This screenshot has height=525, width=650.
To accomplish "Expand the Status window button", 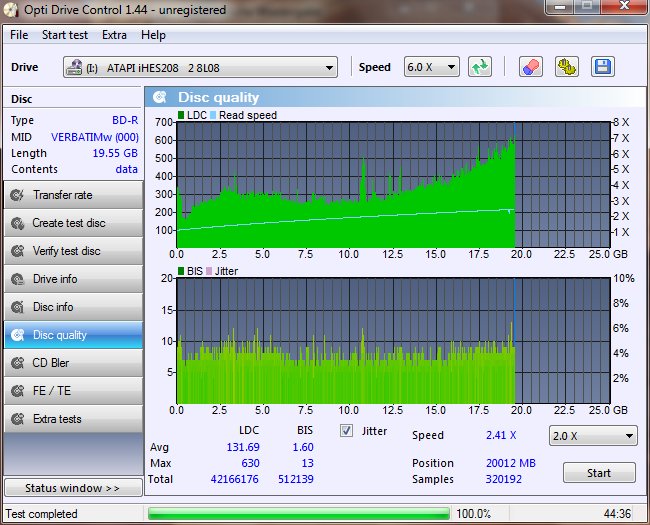I will [x=73, y=488].
